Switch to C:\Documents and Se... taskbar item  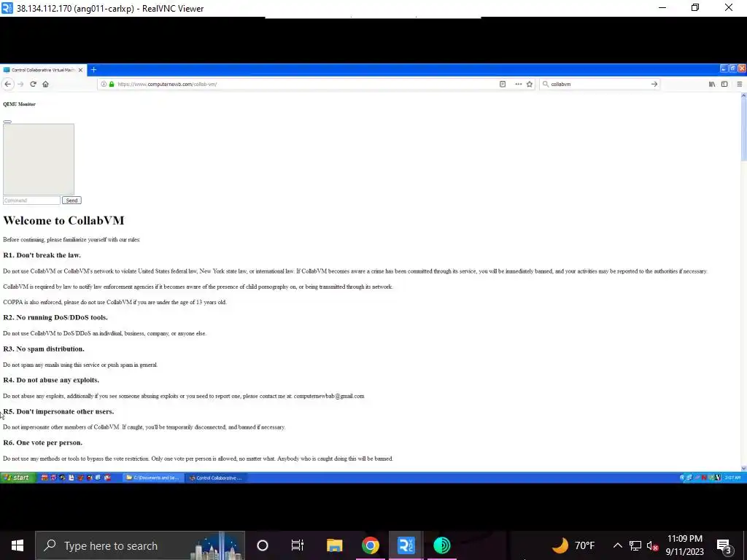tap(152, 478)
